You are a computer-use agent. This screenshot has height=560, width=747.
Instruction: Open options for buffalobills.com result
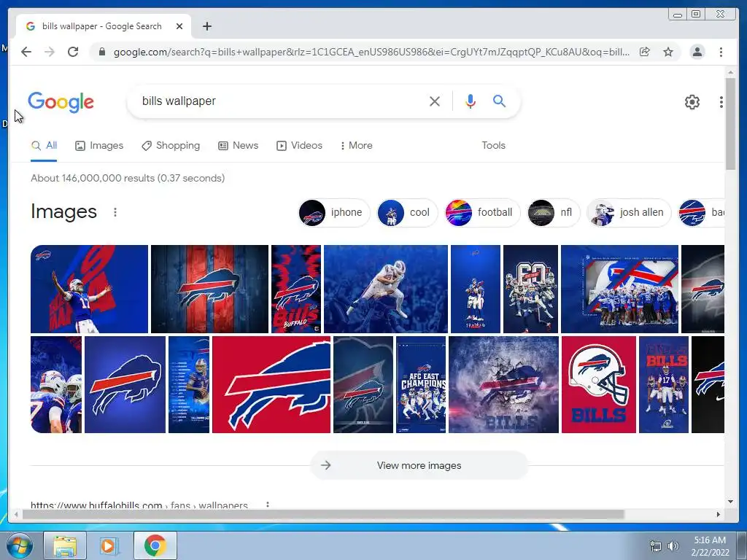[x=268, y=504]
